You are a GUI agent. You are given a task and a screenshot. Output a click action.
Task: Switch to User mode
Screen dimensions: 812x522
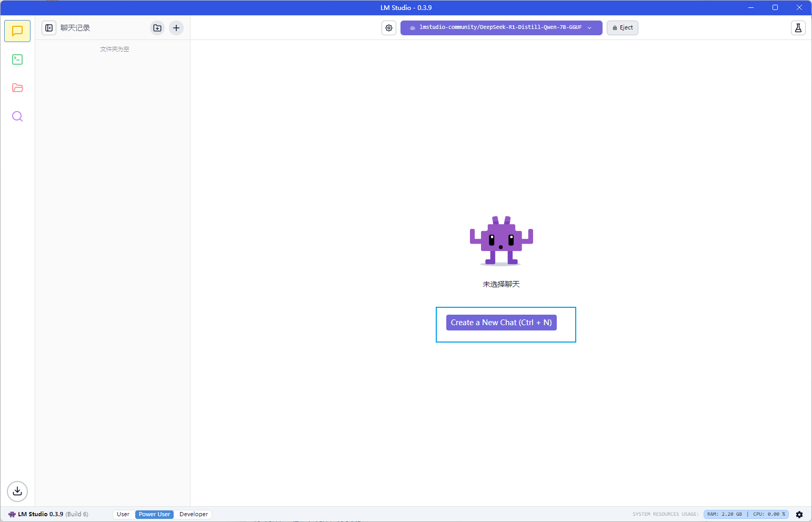[x=123, y=514]
